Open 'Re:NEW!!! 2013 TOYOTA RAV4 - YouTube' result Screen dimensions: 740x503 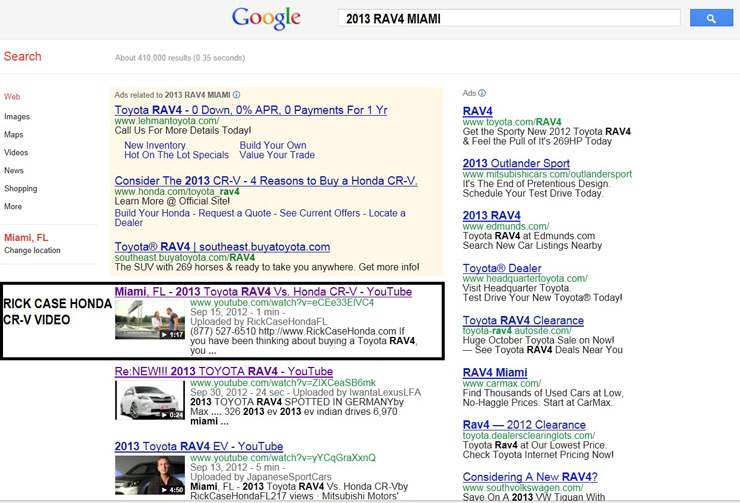[224, 371]
